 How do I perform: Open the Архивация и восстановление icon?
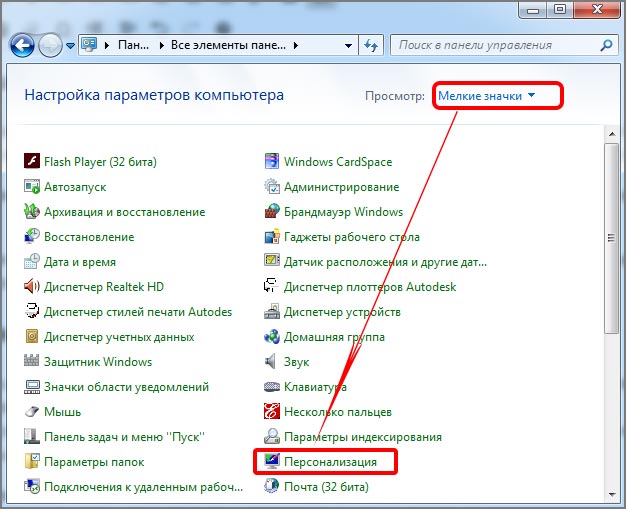[32, 212]
